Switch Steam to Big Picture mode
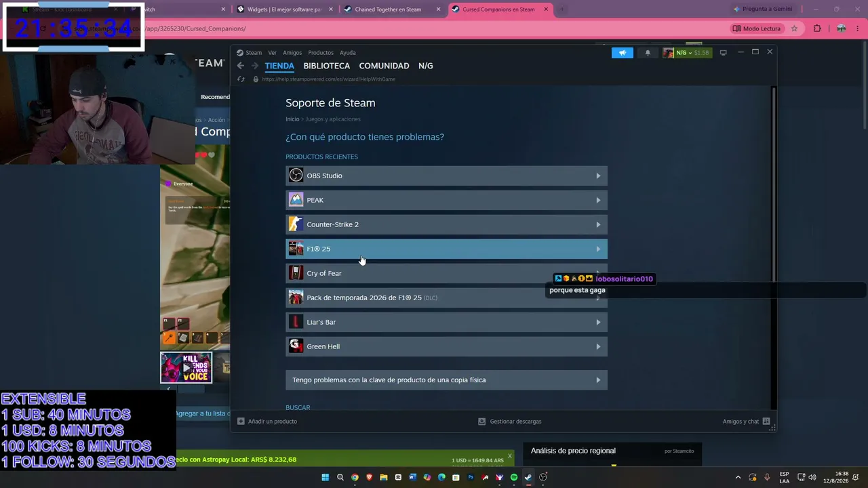868x488 pixels. pos(724,52)
